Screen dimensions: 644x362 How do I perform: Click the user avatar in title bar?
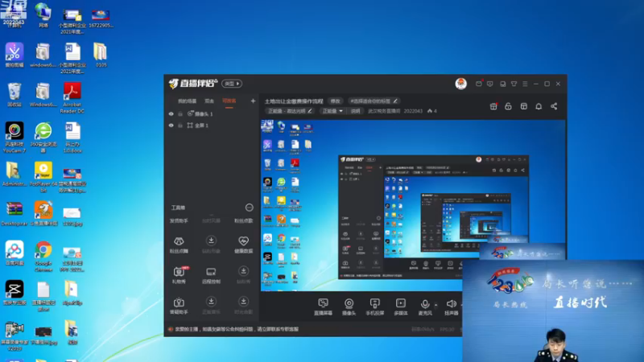click(460, 84)
